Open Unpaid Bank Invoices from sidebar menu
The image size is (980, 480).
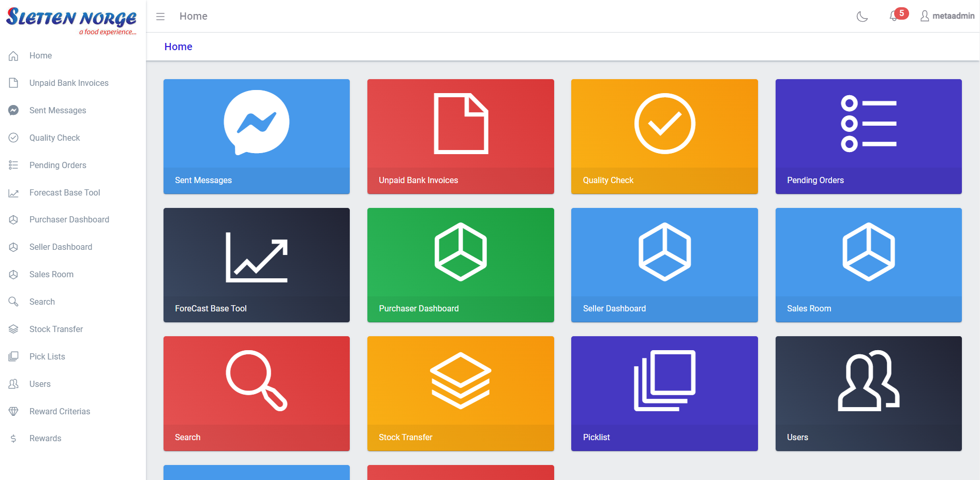pos(69,83)
